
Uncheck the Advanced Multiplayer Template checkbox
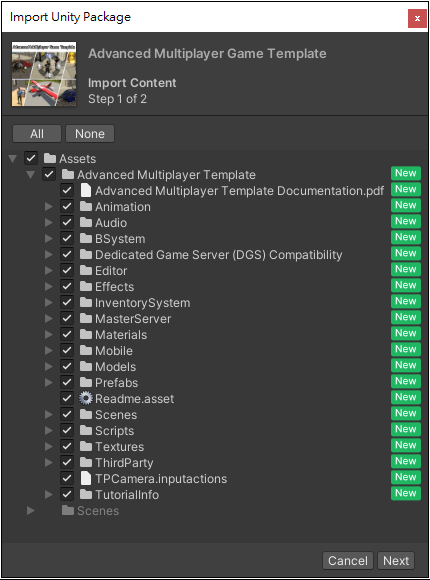click(49, 174)
